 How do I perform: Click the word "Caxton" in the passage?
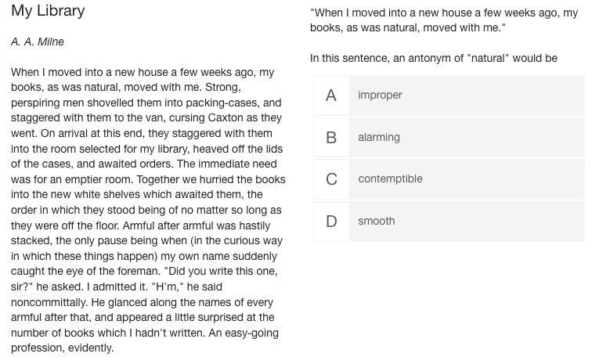226,117
